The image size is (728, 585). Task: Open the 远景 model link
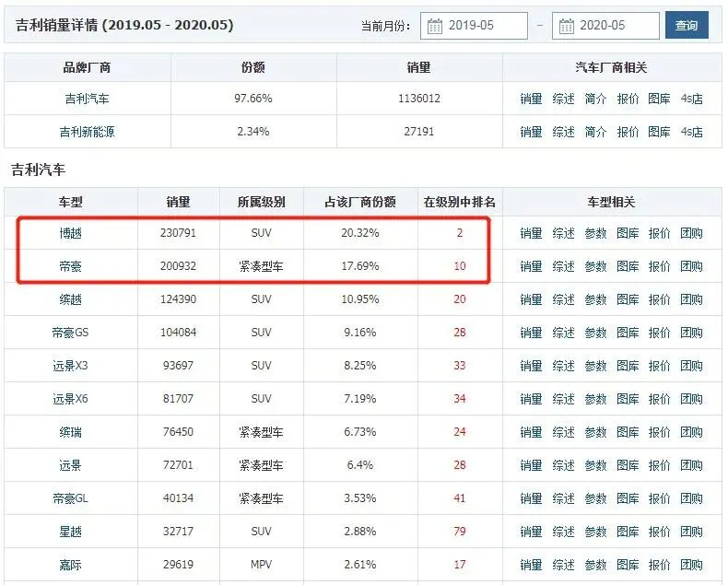tap(71, 465)
